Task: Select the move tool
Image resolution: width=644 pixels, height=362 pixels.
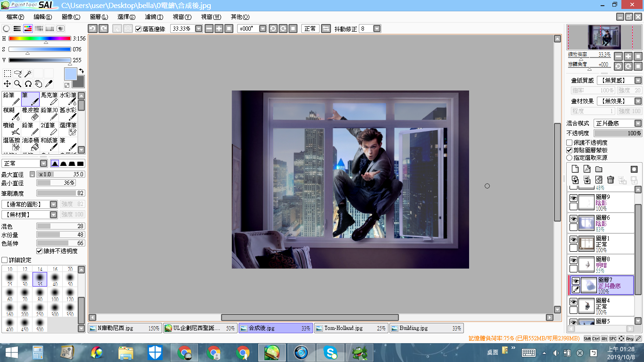Action: 7,84
